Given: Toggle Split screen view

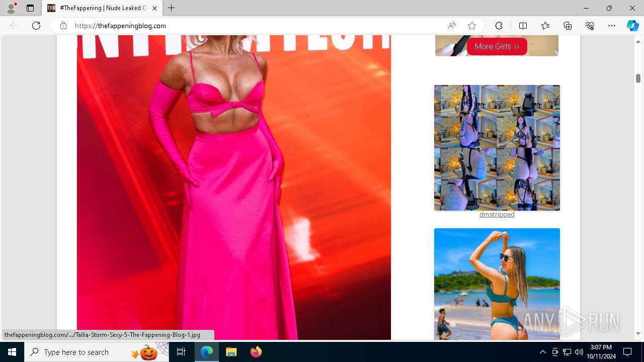Looking at the screenshot, I should (x=523, y=26).
